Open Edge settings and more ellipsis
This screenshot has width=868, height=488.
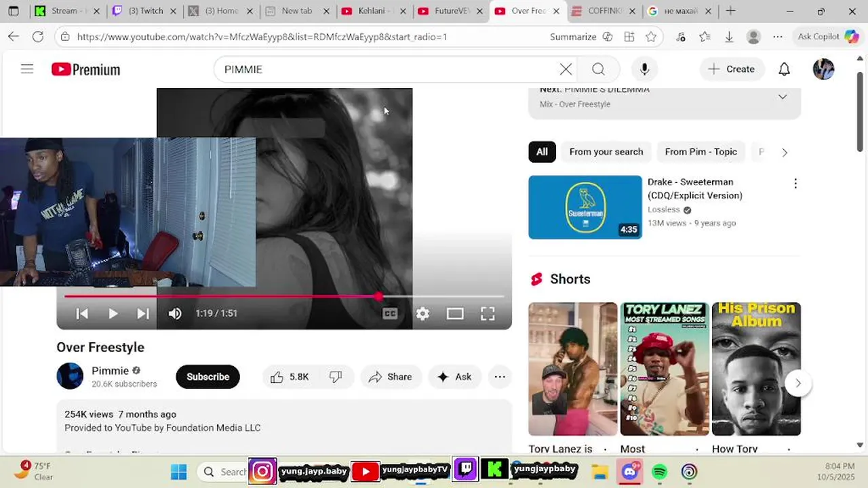click(778, 37)
